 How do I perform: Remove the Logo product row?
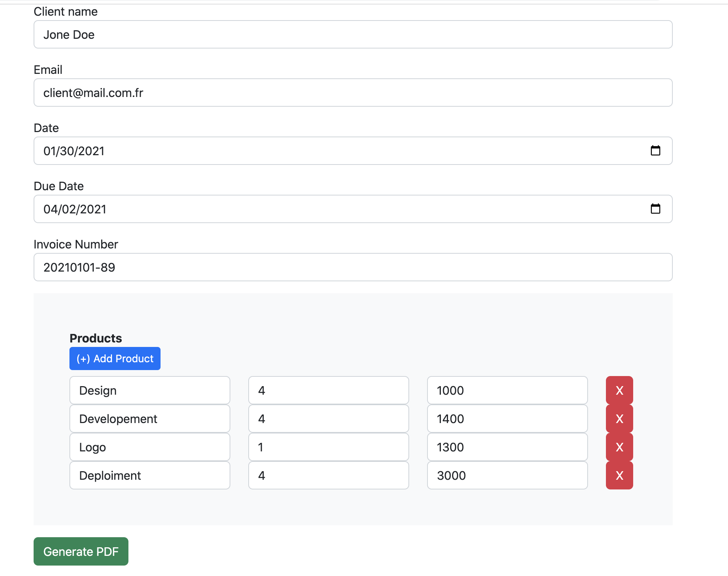619,447
